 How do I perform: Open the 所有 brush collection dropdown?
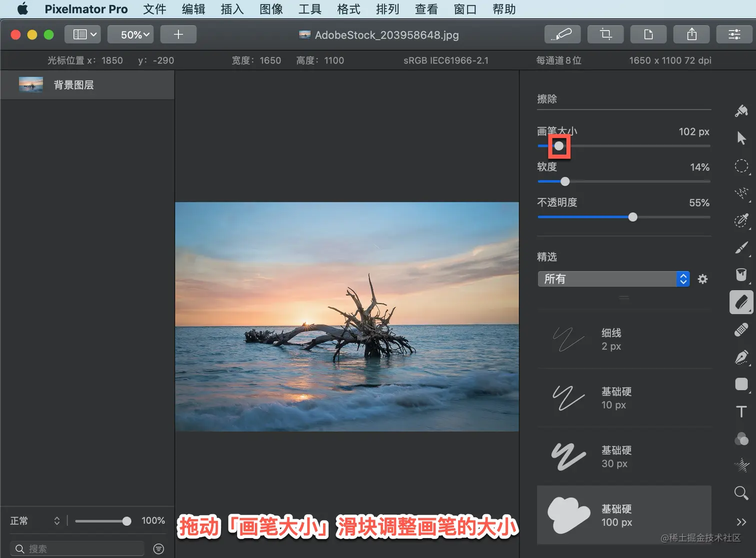pyautogui.click(x=613, y=279)
